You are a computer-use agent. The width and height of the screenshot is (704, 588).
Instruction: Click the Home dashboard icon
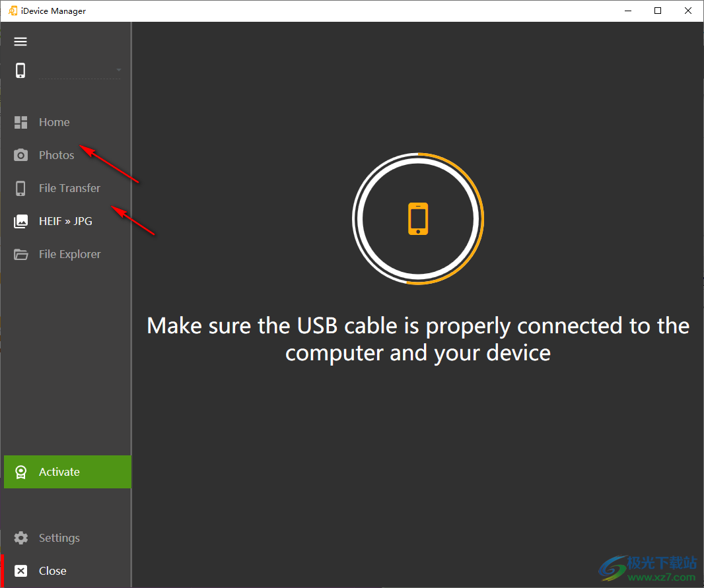pos(20,122)
